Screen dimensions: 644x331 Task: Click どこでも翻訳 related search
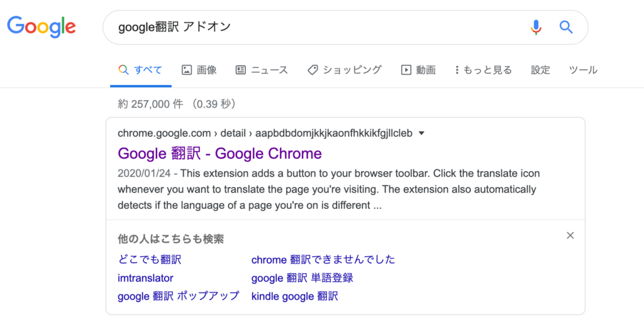pyautogui.click(x=150, y=259)
